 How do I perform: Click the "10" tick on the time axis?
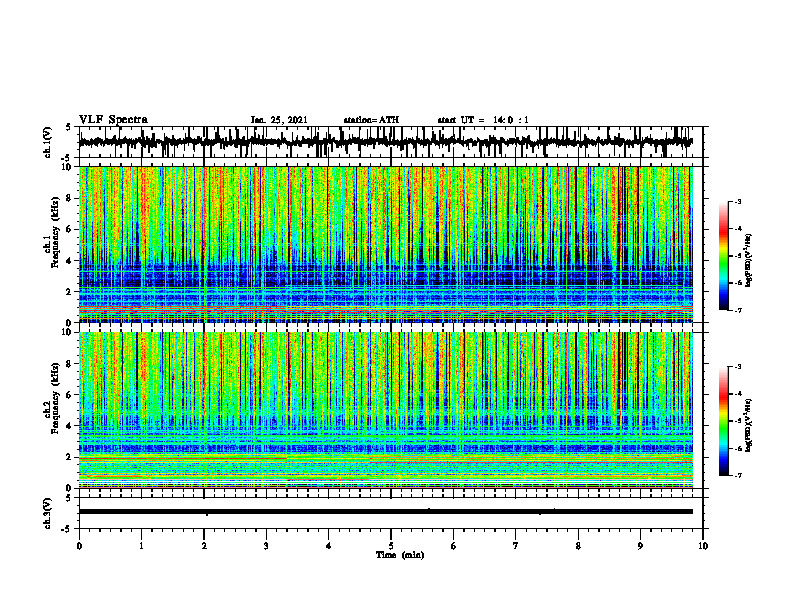[x=703, y=546]
